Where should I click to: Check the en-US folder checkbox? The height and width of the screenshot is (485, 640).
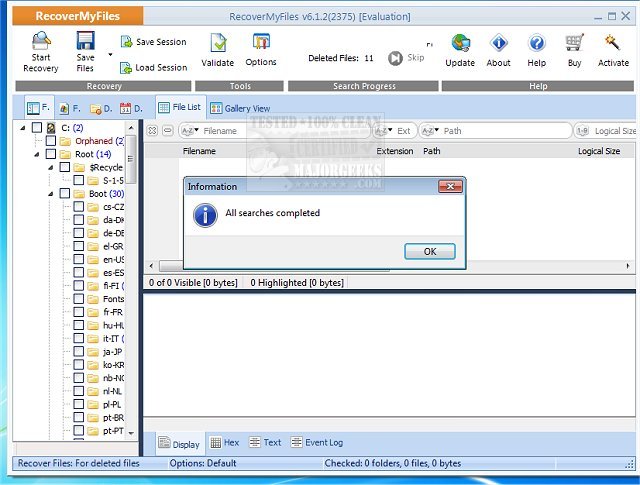(x=78, y=259)
